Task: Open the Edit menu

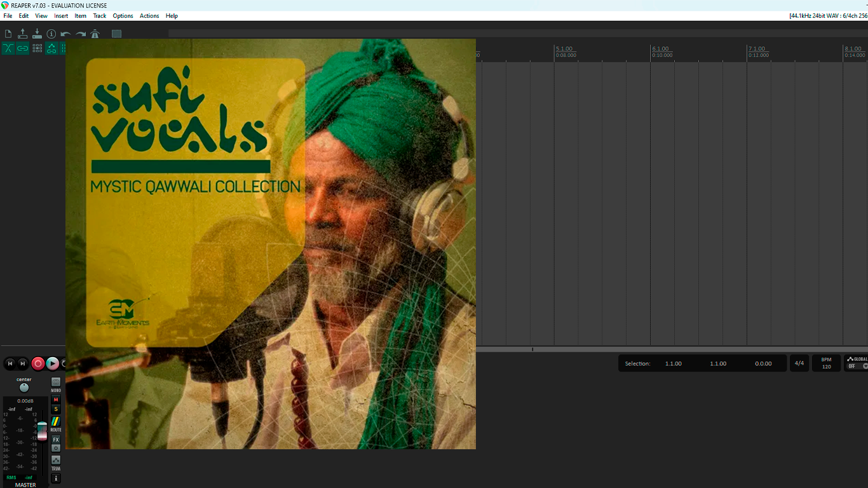Action: click(24, 16)
